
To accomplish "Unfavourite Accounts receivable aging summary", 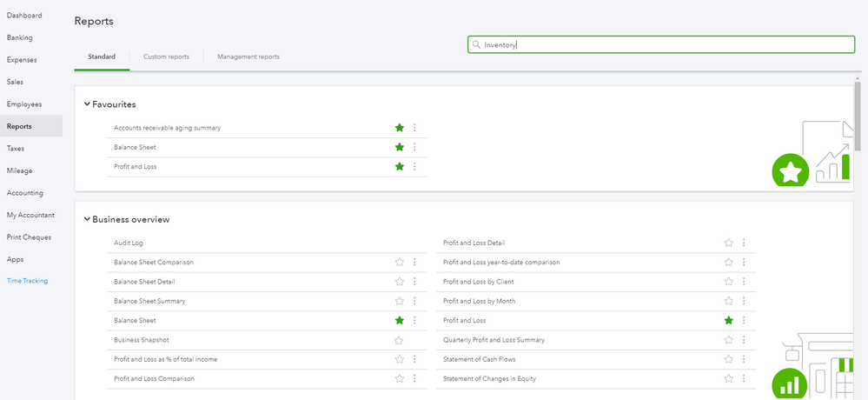I will [400, 128].
